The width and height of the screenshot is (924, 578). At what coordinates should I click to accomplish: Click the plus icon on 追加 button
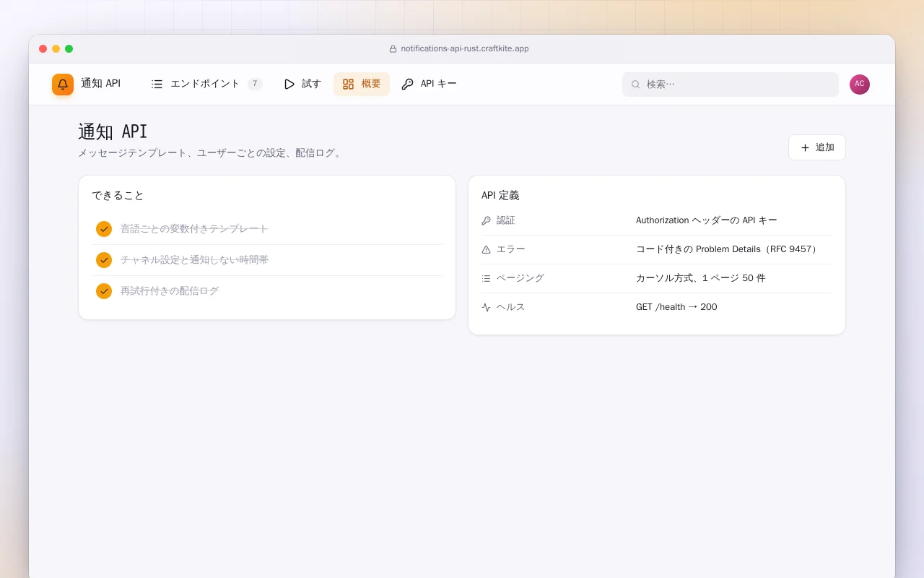pos(805,147)
